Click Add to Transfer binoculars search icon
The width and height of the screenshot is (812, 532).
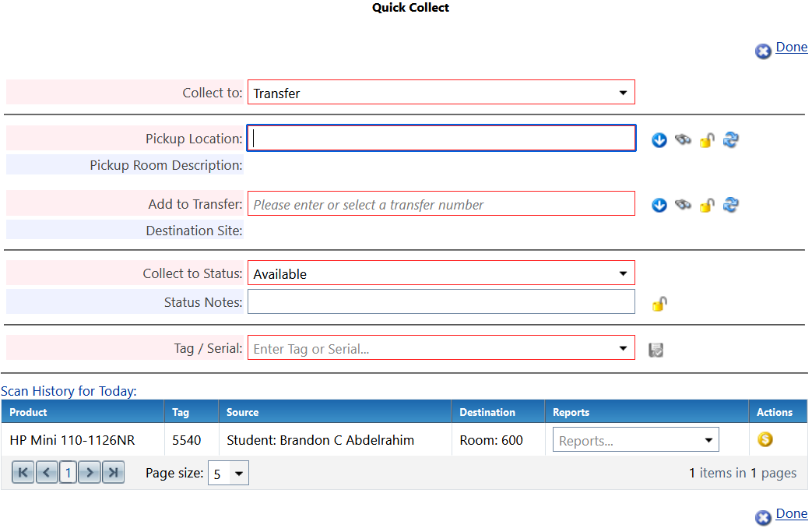coord(683,205)
